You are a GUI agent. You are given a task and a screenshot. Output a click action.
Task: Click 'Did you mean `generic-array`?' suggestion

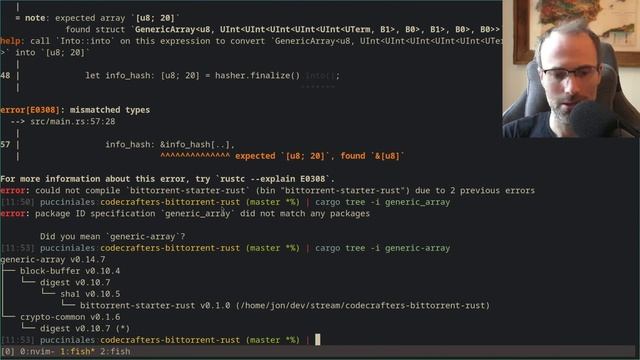coord(113,236)
